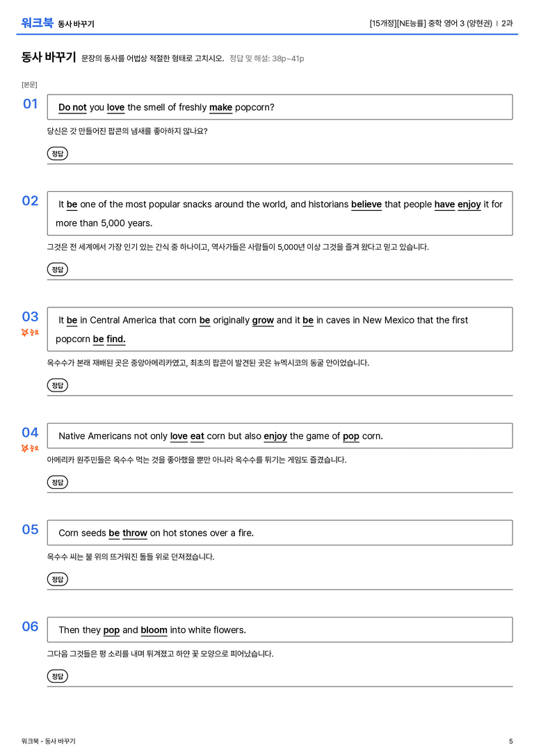Click the [본문] section label
This screenshot has width=534, height=756.
pos(29,85)
